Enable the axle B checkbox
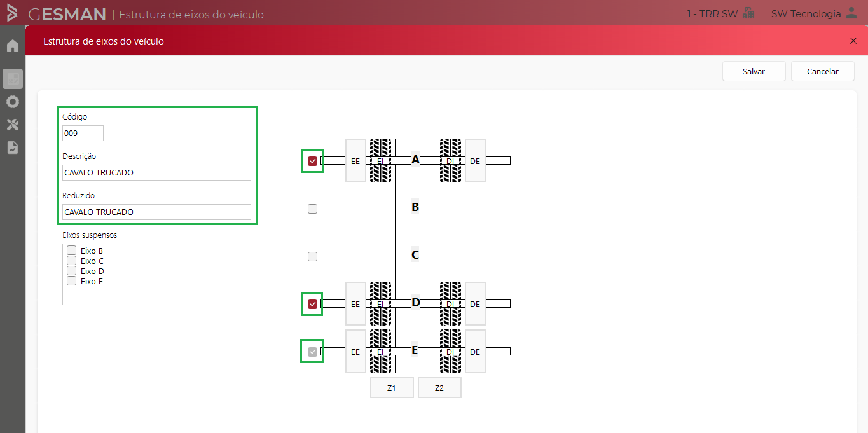The height and width of the screenshot is (433, 868). tap(312, 209)
